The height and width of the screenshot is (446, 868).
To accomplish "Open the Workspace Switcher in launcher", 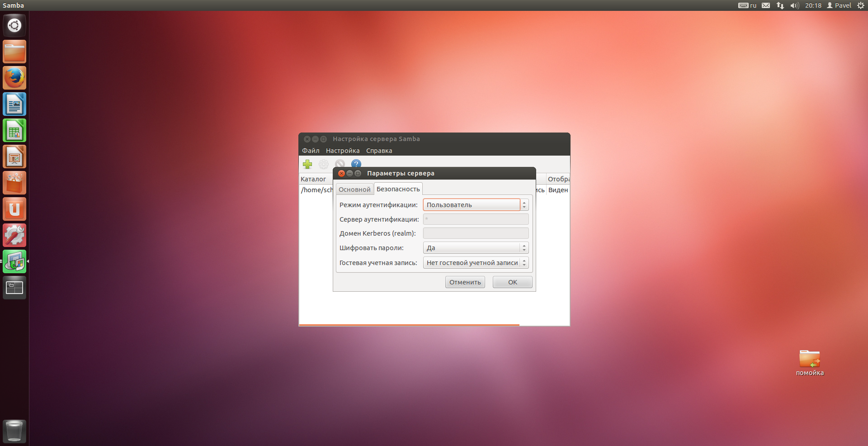I will 14,288.
